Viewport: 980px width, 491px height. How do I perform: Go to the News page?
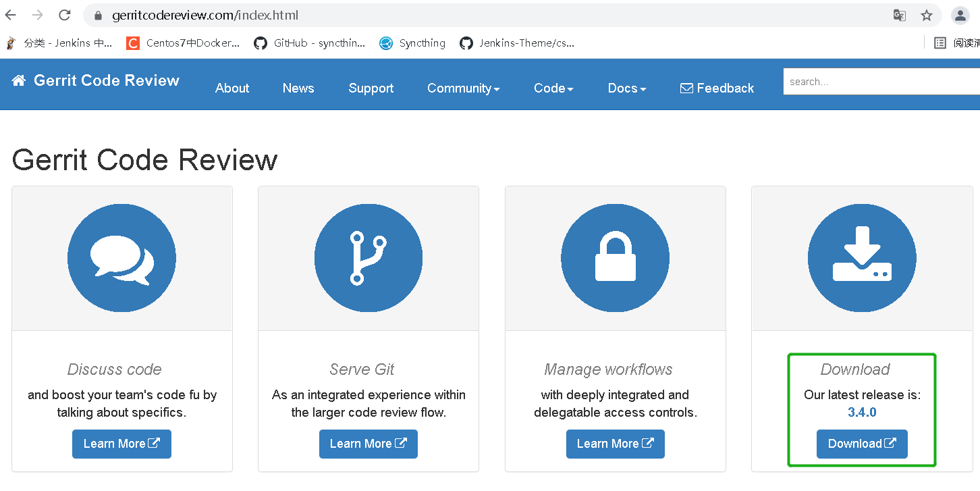(x=298, y=88)
